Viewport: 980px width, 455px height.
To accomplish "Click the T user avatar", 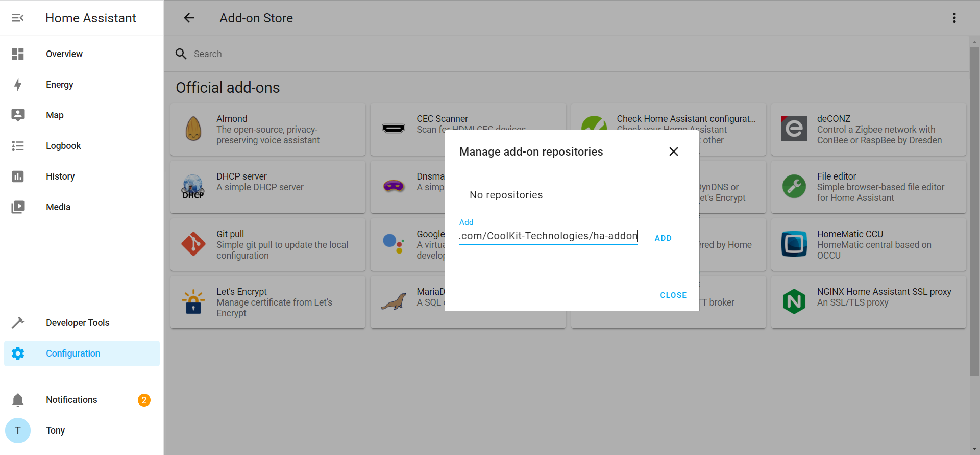I will [x=18, y=431].
